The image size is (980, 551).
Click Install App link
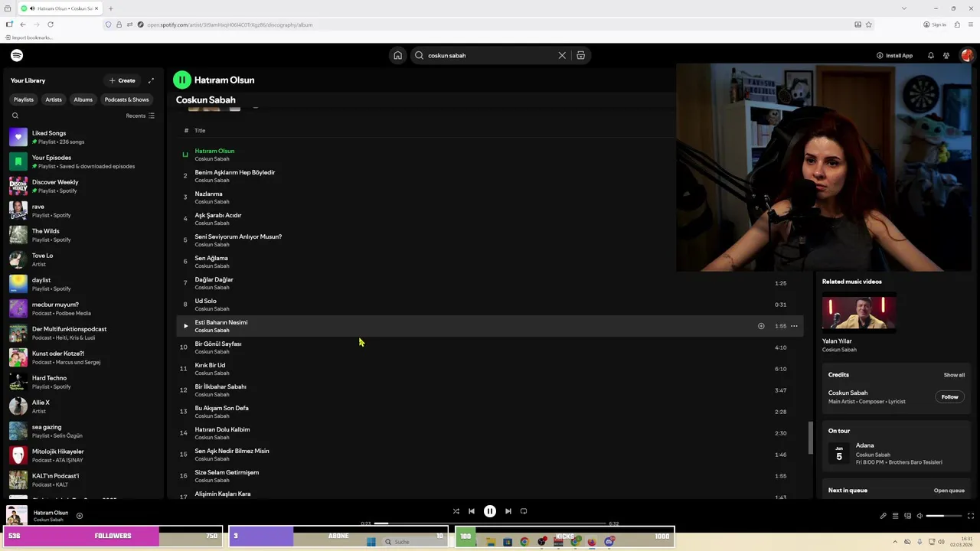pyautogui.click(x=894, y=55)
